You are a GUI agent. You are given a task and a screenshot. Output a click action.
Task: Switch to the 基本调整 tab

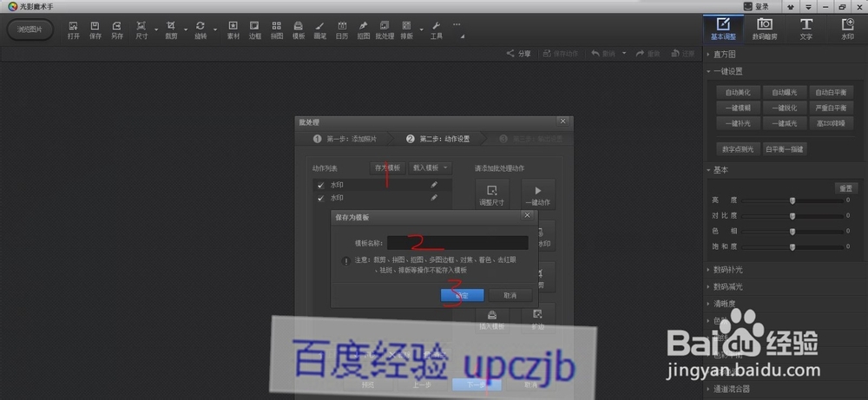click(723, 29)
